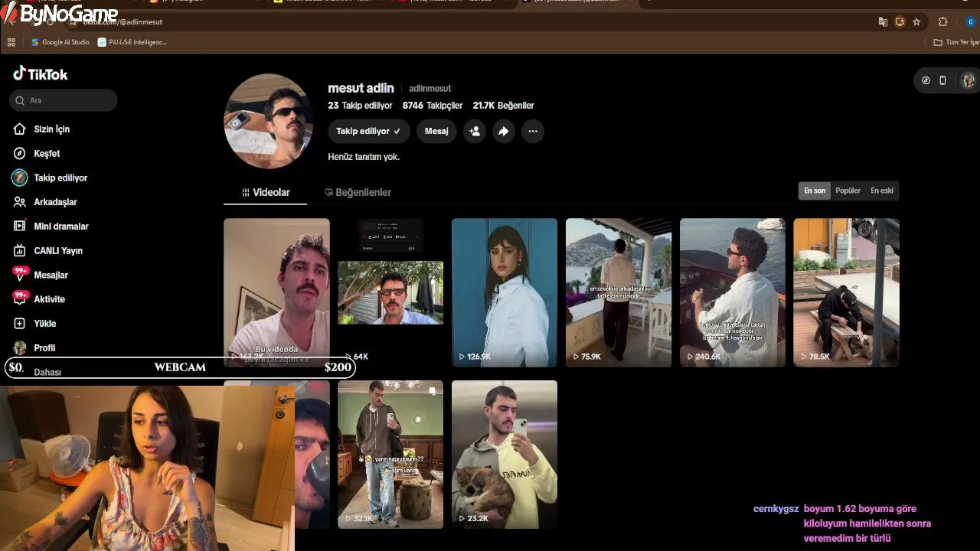Viewport: 980px width, 551px height.
Task: Click the '8746 Takipçiler' followers count
Action: coord(433,106)
